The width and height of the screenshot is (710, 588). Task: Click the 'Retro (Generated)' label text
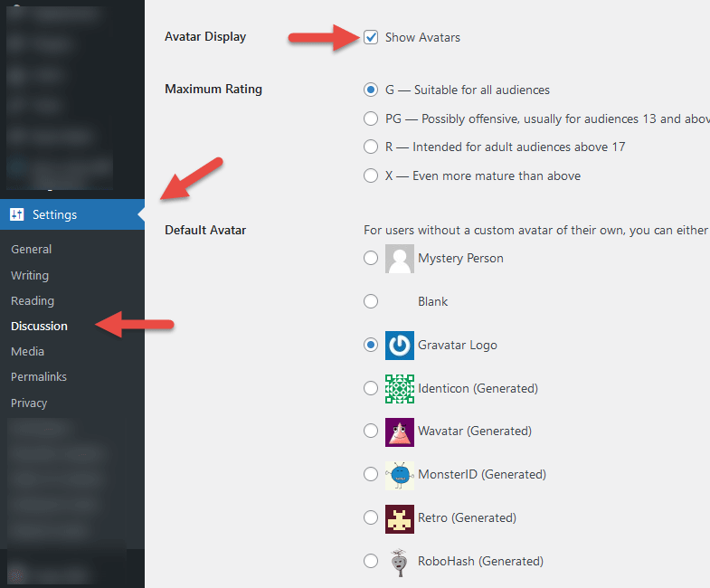[467, 517]
